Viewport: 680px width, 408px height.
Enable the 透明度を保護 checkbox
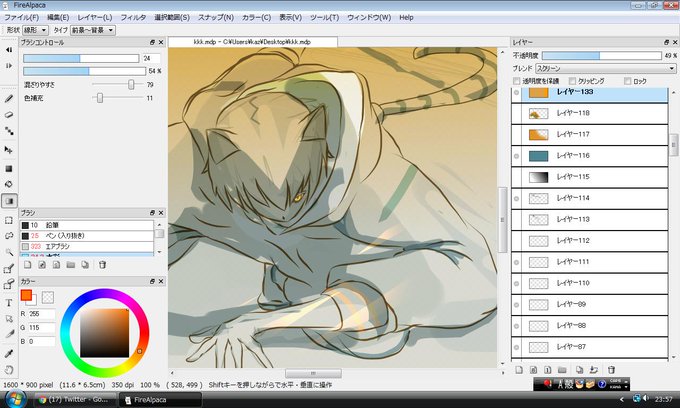517,81
